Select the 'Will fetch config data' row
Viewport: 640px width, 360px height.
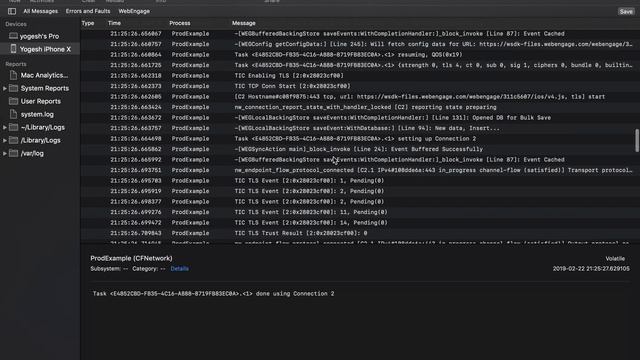[357, 44]
